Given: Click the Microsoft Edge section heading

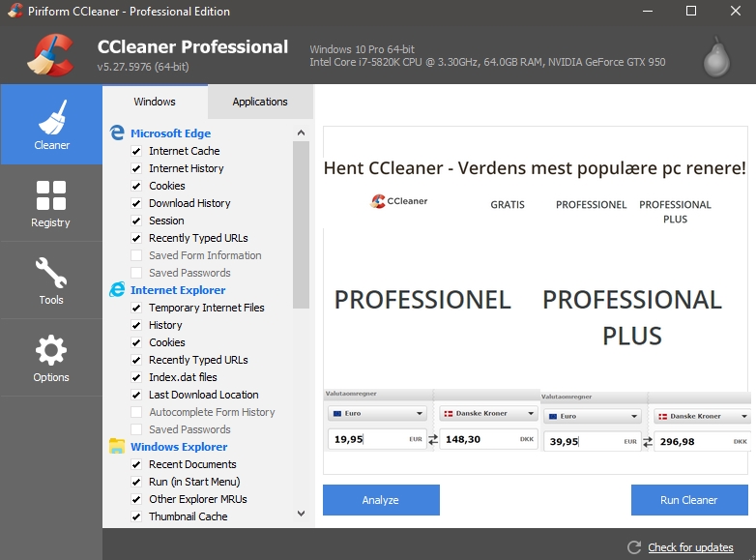Looking at the screenshot, I should tap(171, 133).
